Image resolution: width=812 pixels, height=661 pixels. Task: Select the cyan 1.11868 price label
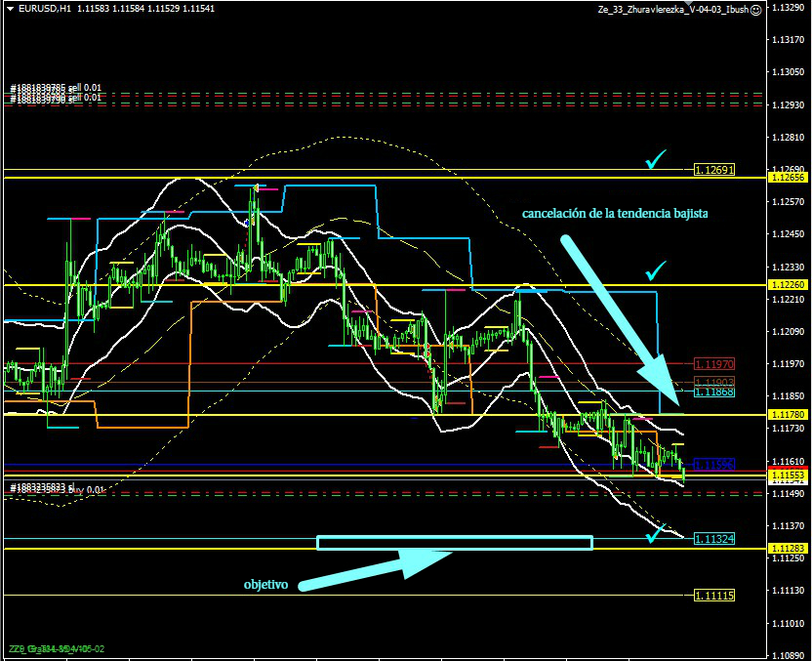pos(713,392)
